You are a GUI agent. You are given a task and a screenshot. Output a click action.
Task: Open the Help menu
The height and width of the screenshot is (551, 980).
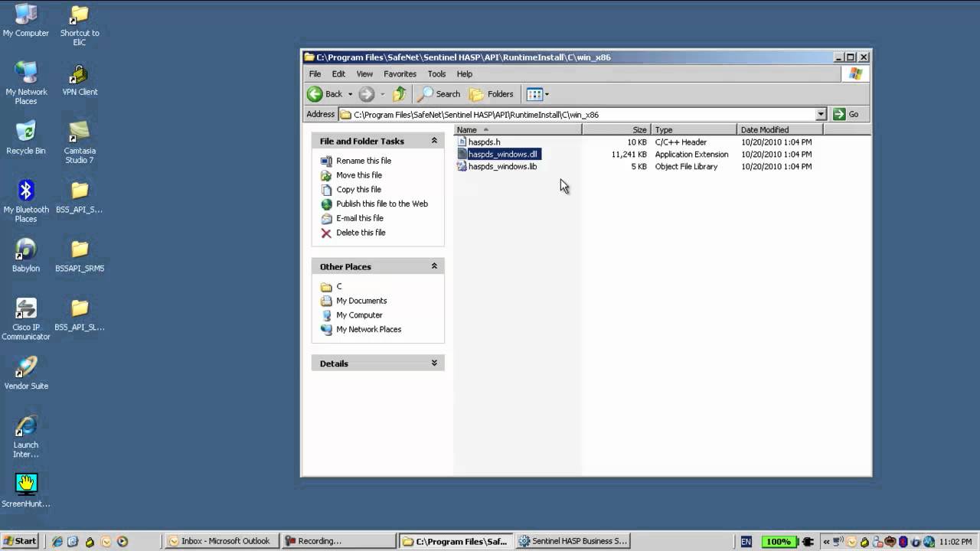[465, 74]
